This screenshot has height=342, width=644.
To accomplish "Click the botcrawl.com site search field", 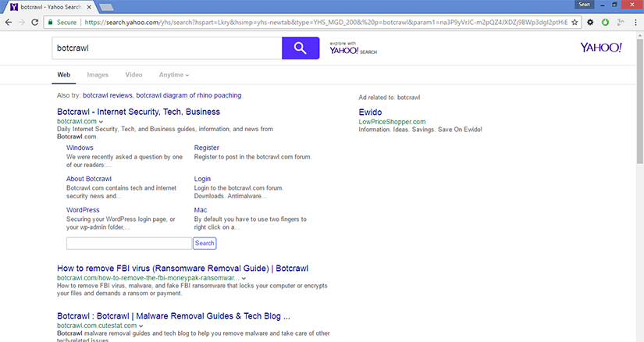I will click(x=129, y=243).
